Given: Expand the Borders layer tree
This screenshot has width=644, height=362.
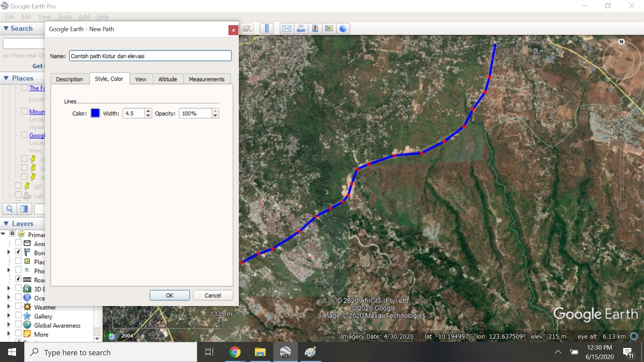Looking at the screenshot, I should [8, 252].
